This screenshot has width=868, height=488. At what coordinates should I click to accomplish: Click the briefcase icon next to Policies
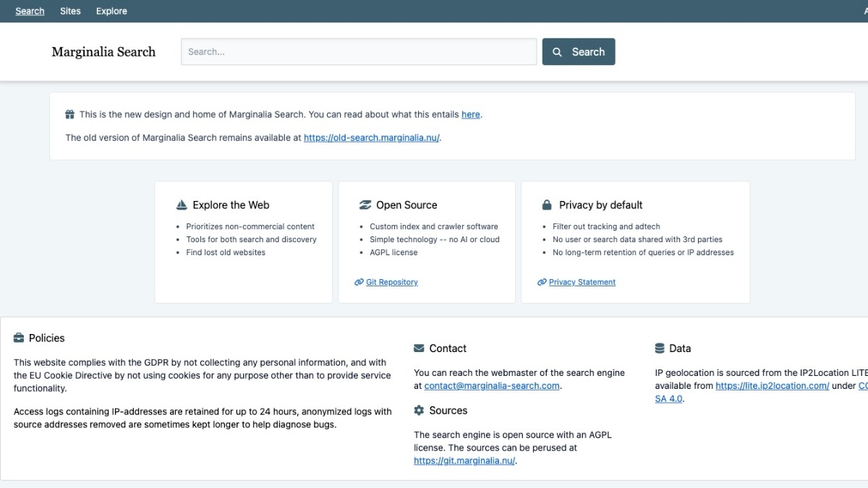[19, 338]
